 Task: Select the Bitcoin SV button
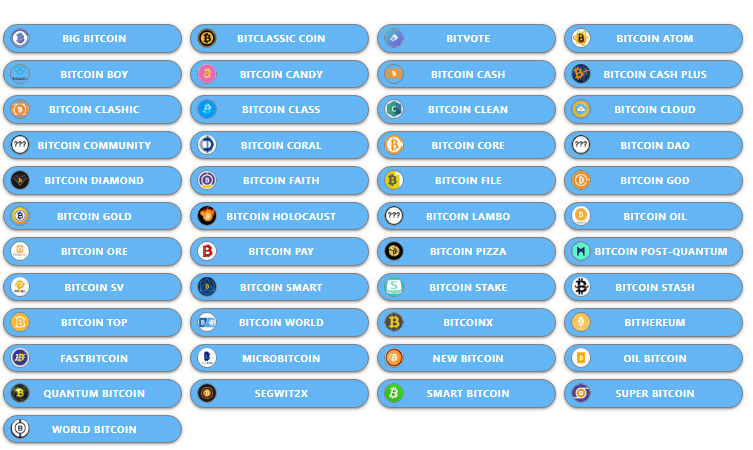click(93, 287)
